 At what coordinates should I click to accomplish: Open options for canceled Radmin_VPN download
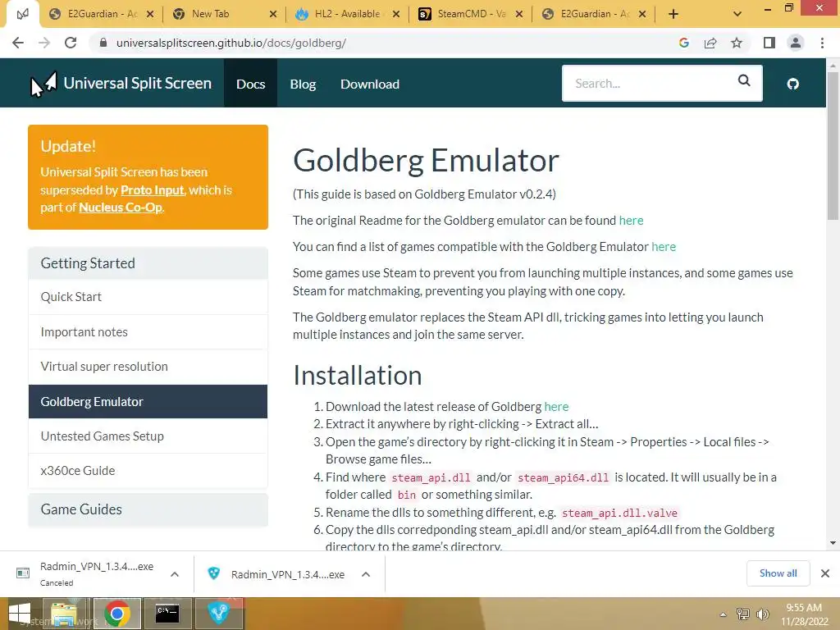pyautogui.click(x=175, y=574)
